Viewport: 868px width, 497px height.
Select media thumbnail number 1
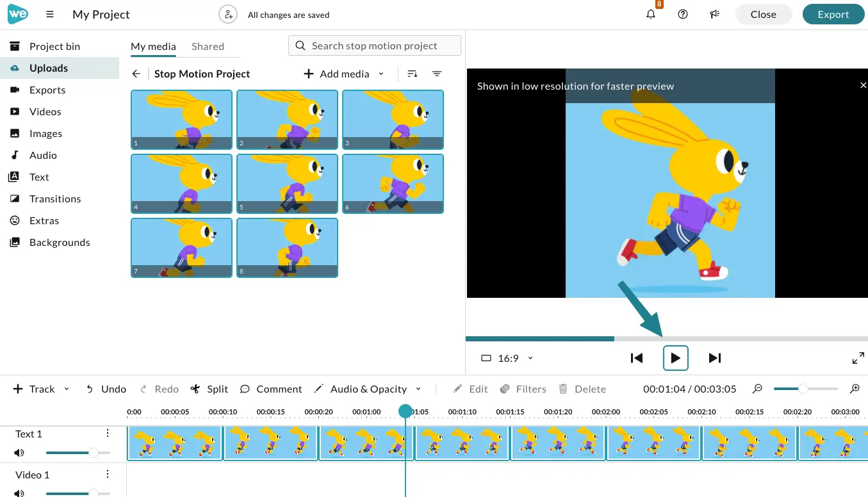(182, 120)
